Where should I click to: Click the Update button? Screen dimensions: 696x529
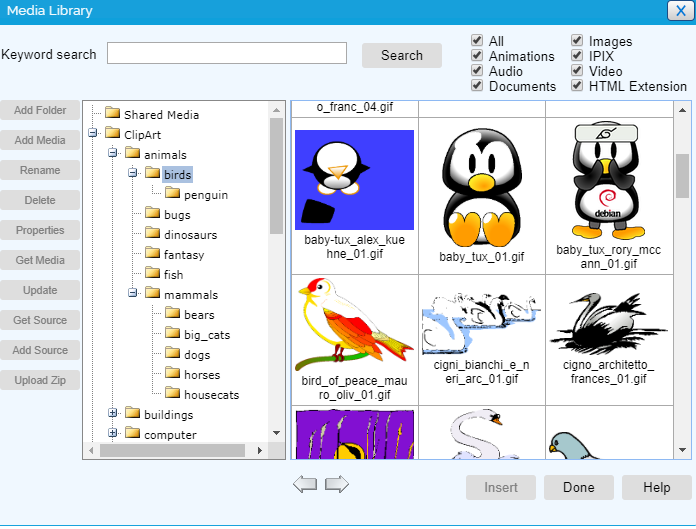(40, 290)
